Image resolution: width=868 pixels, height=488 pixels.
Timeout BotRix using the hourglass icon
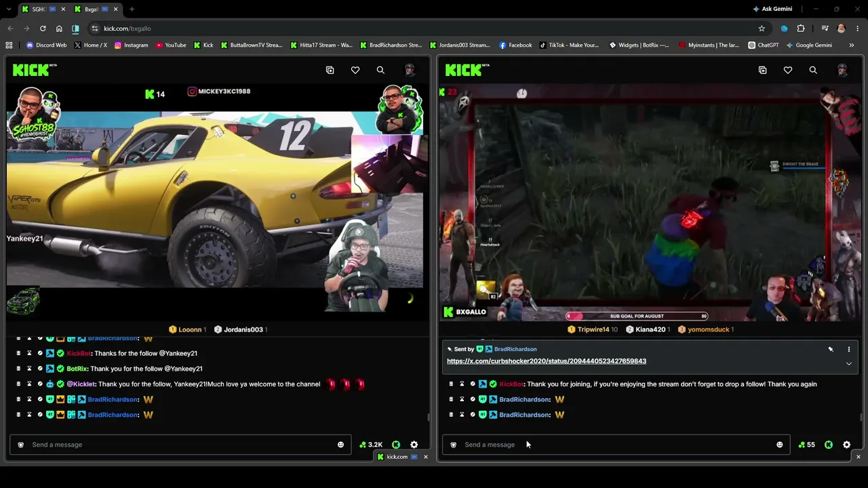(x=29, y=369)
